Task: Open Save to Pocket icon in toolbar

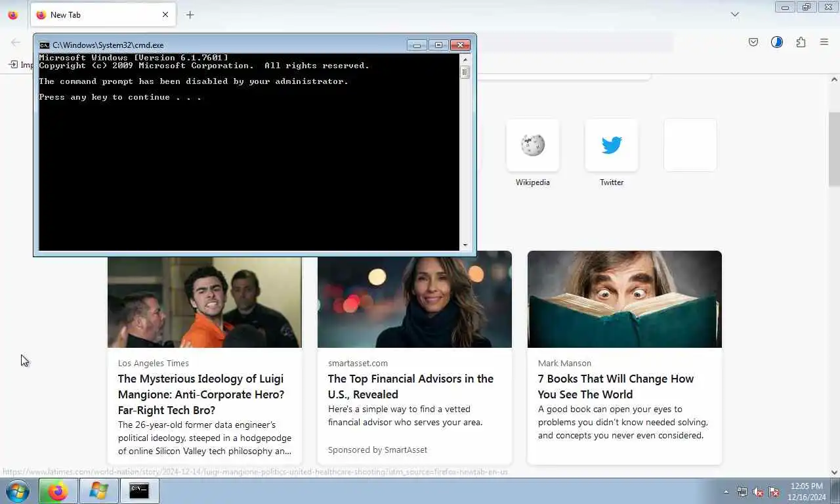Action: [753, 42]
